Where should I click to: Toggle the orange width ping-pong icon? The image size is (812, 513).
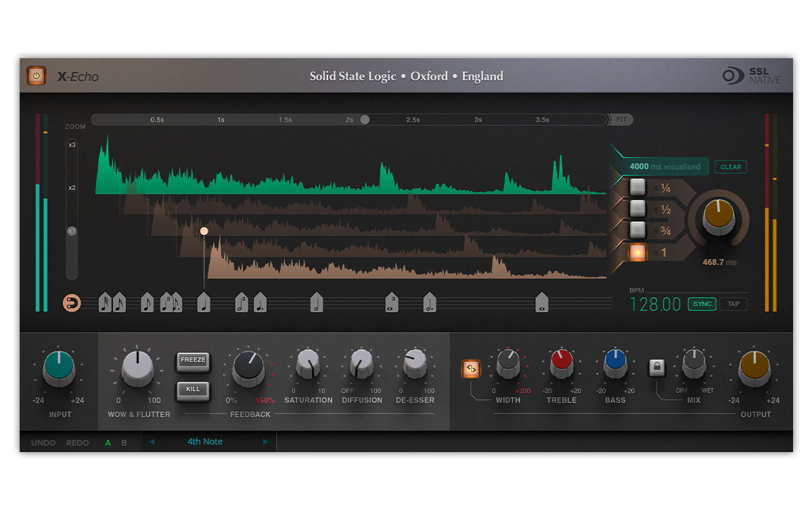[471, 369]
